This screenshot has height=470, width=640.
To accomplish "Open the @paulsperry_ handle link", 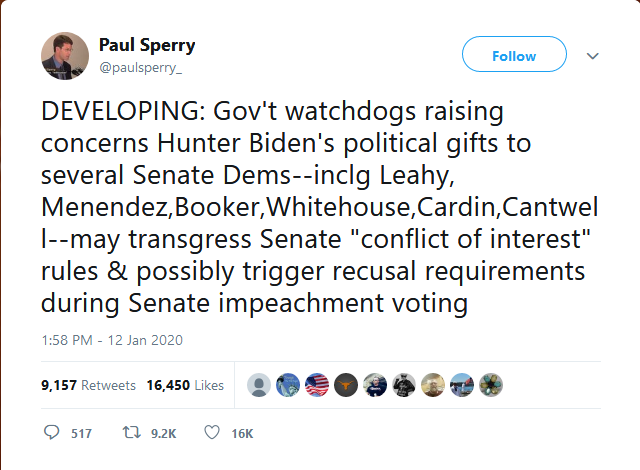I will (139, 66).
